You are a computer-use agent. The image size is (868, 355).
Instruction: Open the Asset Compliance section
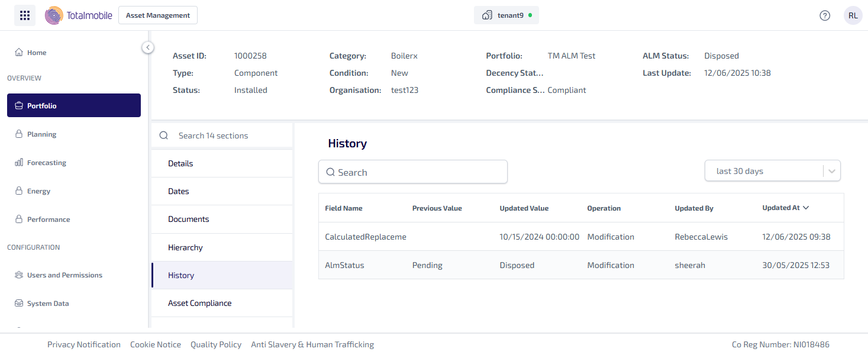(x=199, y=303)
